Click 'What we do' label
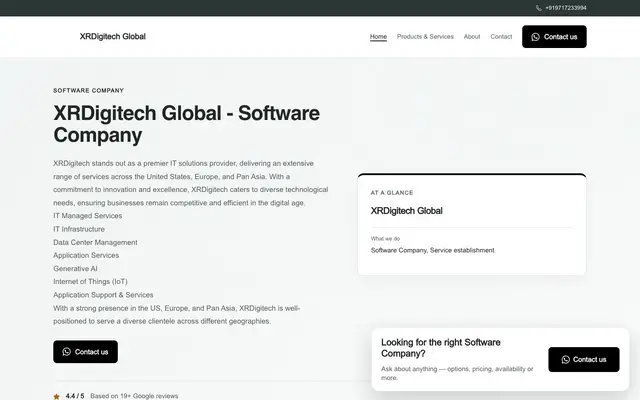640x400 pixels. click(x=385, y=239)
